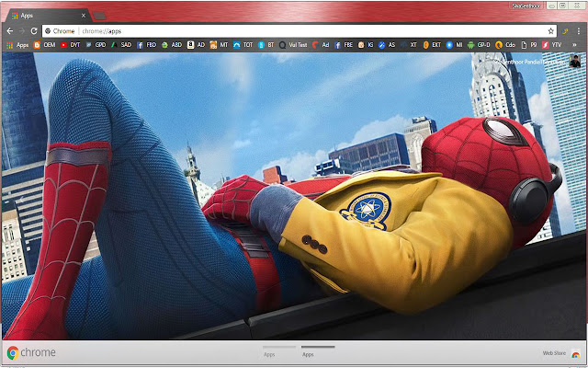Click the yellow extension icon beside the address bar
Image resolution: width=588 pixels, height=368 pixels.
(565, 31)
